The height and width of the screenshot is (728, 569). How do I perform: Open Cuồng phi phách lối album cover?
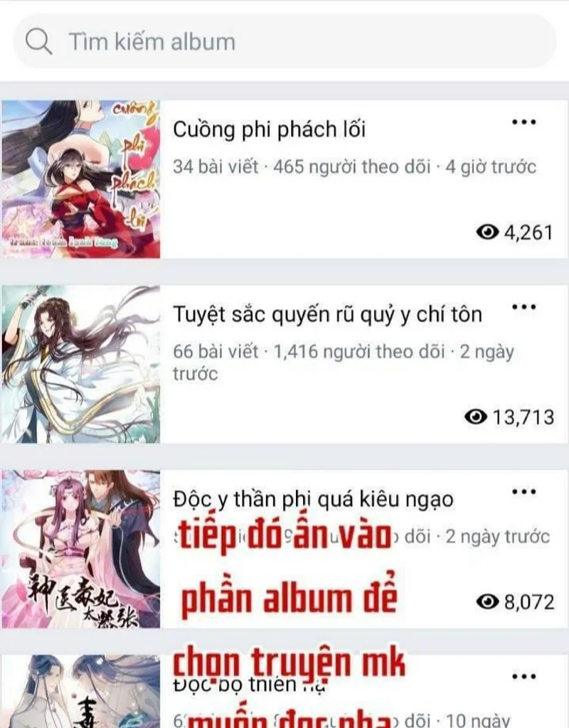tap(81, 179)
